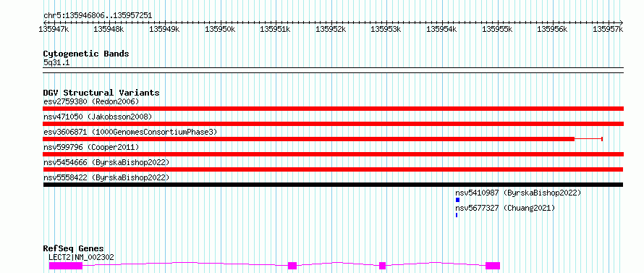Select the red nsv471050 variant bar
This screenshot has width=644, height=273.
334,124
